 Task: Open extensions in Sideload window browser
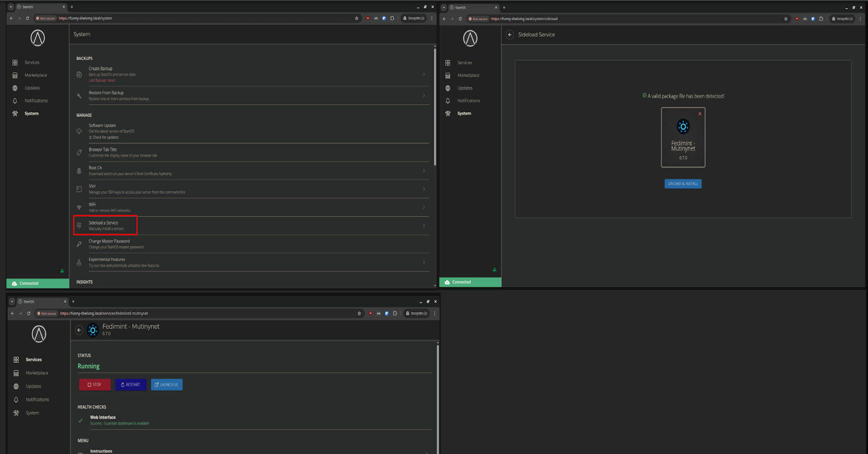coord(821,18)
